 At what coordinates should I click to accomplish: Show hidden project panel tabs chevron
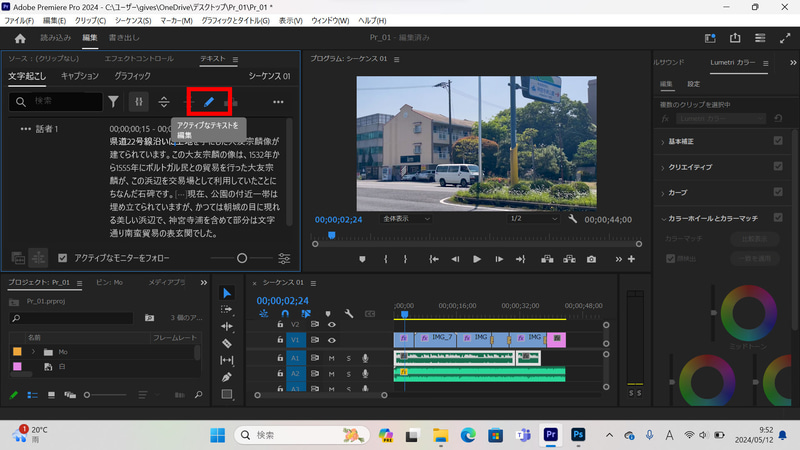[x=204, y=283]
